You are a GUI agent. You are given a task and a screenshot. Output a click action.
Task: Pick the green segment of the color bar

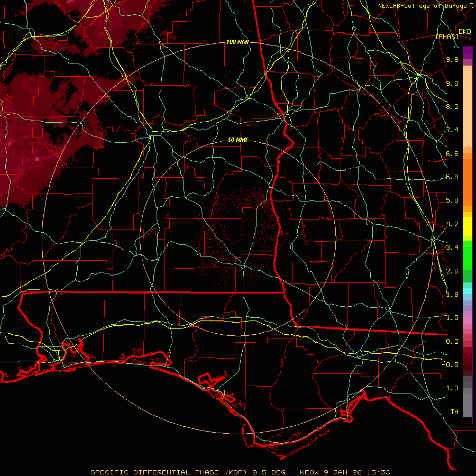[467, 255]
